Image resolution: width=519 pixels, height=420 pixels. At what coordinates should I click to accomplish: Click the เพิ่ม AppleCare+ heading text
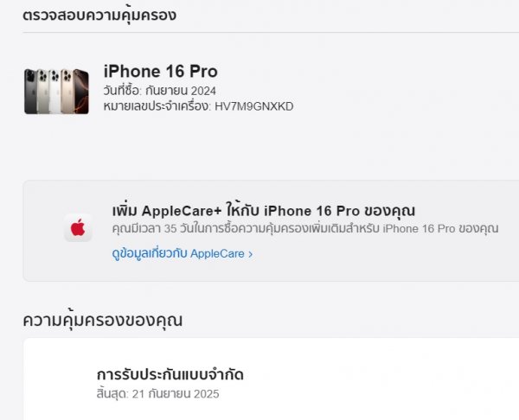[264, 211]
